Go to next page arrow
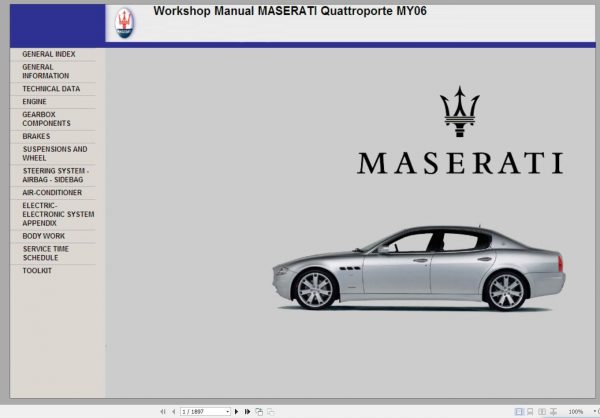This screenshot has height=418, width=600. pyautogui.click(x=236, y=412)
